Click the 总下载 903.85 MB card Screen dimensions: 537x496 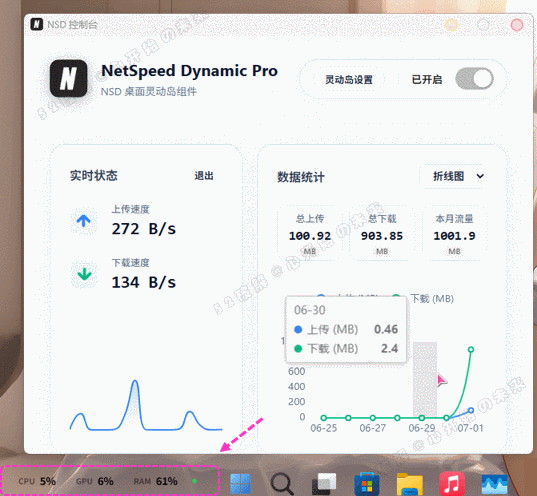(x=382, y=234)
